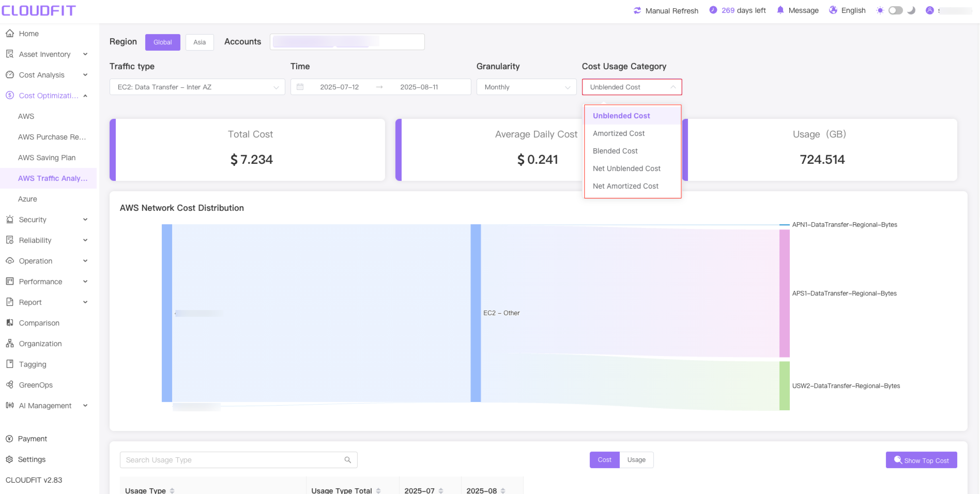The image size is (980, 494).
Task: Sort by Usage Type Total column
Action: pos(378,490)
